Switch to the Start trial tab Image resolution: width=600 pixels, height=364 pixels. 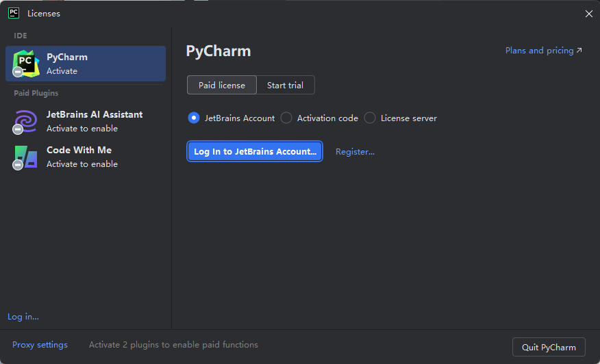pos(285,85)
